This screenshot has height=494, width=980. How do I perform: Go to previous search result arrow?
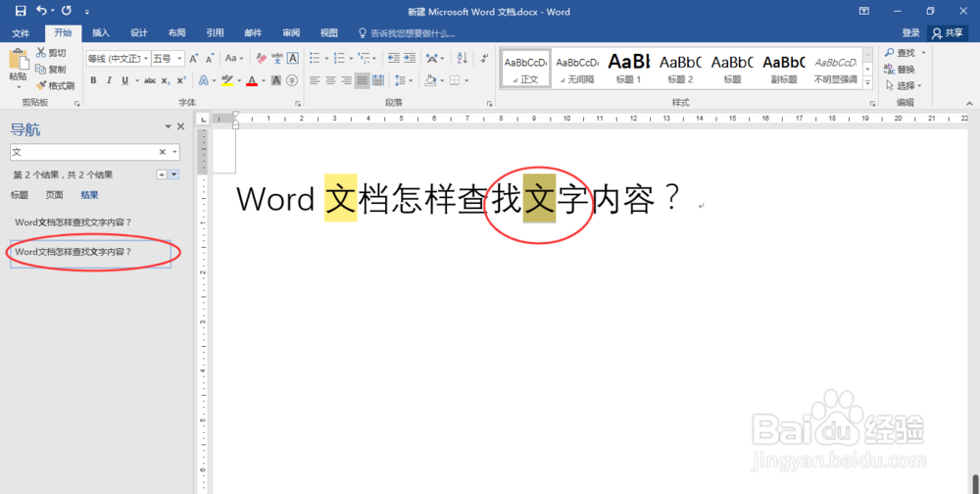[162, 174]
